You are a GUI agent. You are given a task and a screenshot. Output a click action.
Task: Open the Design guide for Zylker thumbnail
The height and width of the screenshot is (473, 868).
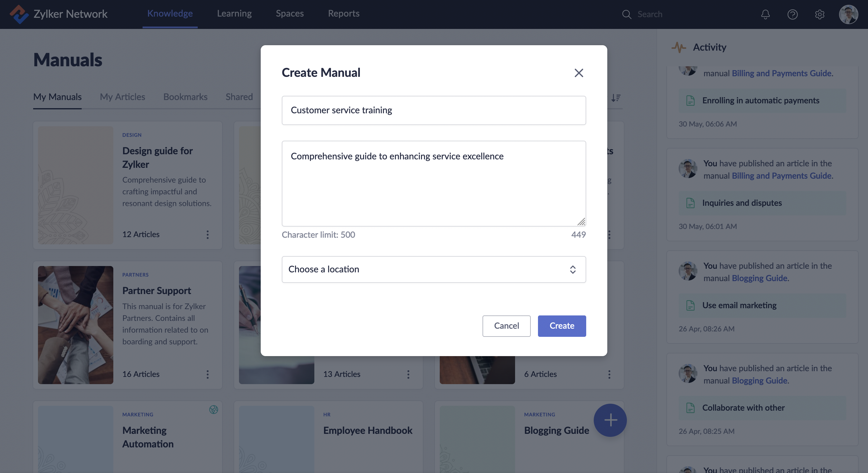75,185
